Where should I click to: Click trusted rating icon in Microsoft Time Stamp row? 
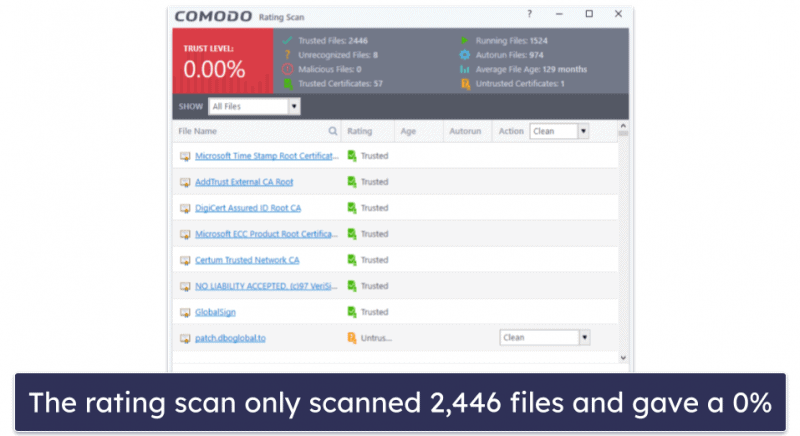(x=352, y=156)
